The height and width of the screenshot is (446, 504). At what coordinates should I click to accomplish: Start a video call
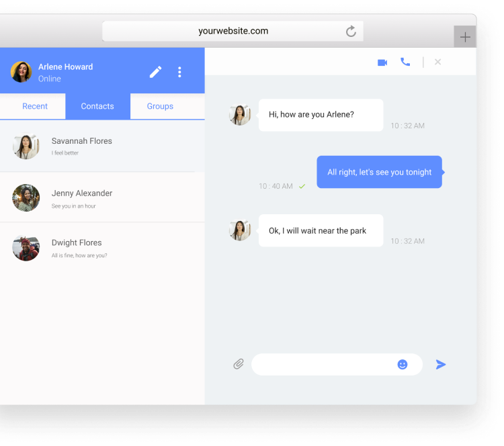click(x=382, y=62)
